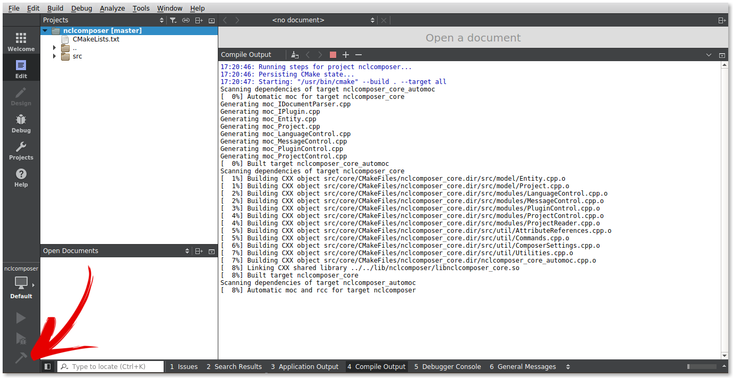Image resolution: width=733 pixels, height=378 pixels.
Task: Show the Search Results pane
Action: 234,367
